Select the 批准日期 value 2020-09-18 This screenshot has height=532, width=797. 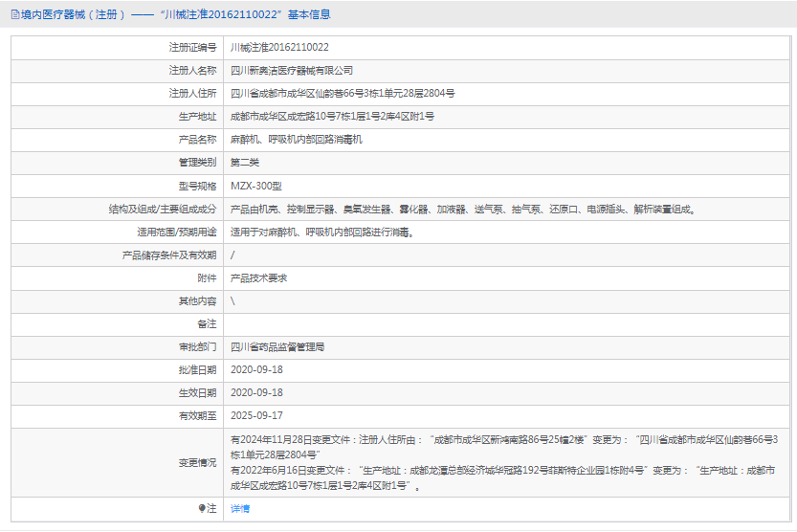(x=256, y=370)
